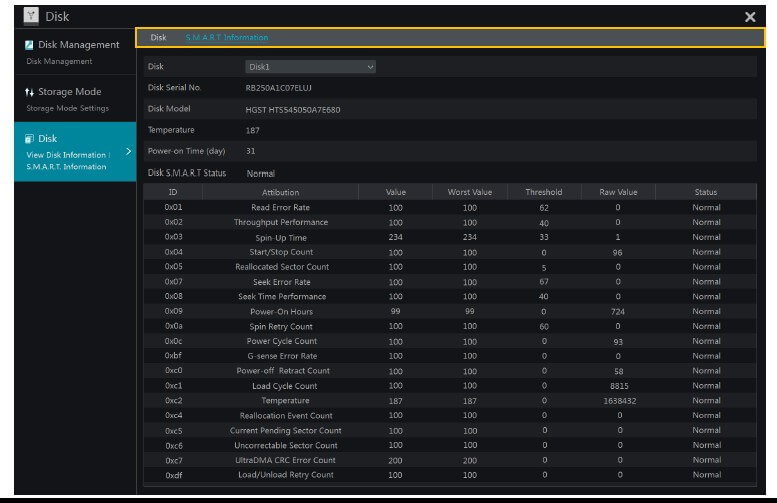The width and height of the screenshot is (777, 503).
Task: Select the Load/Unload Retry Count row
Action: pyautogui.click(x=450, y=475)
